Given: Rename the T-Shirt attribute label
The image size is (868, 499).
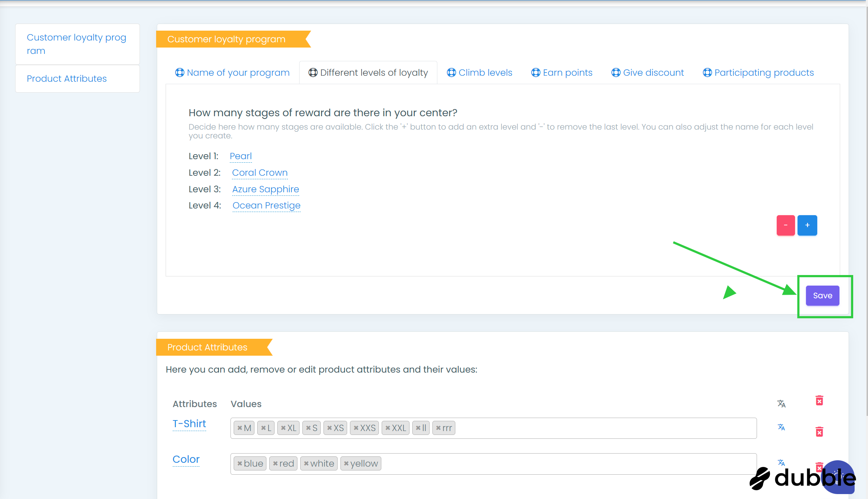Looking at the screenshot, I should click(189, 424).
